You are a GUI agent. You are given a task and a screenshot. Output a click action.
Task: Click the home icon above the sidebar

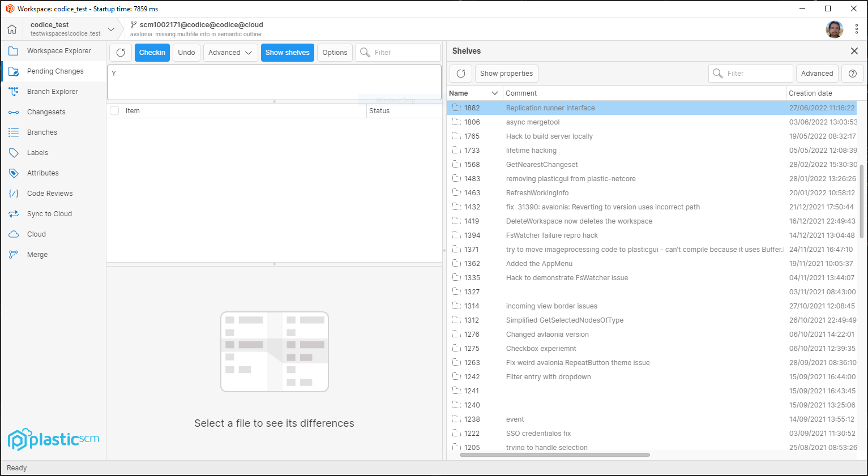click(x=11, y=28)
